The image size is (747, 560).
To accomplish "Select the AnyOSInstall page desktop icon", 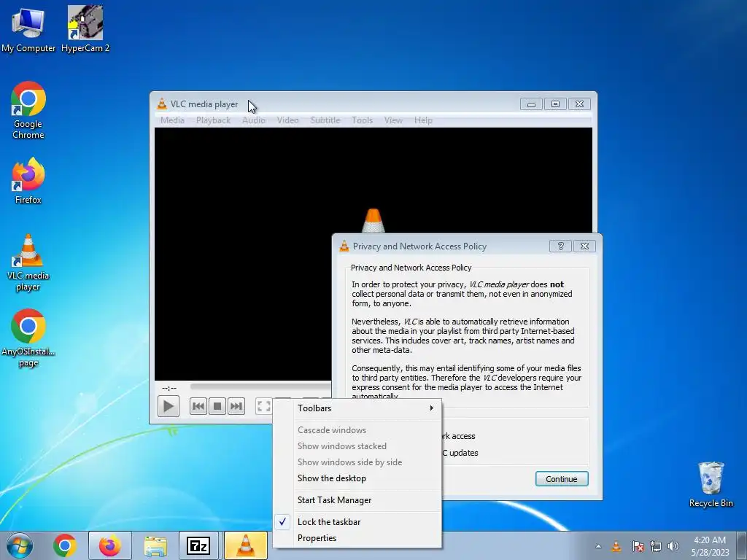I will click(28, 338).
